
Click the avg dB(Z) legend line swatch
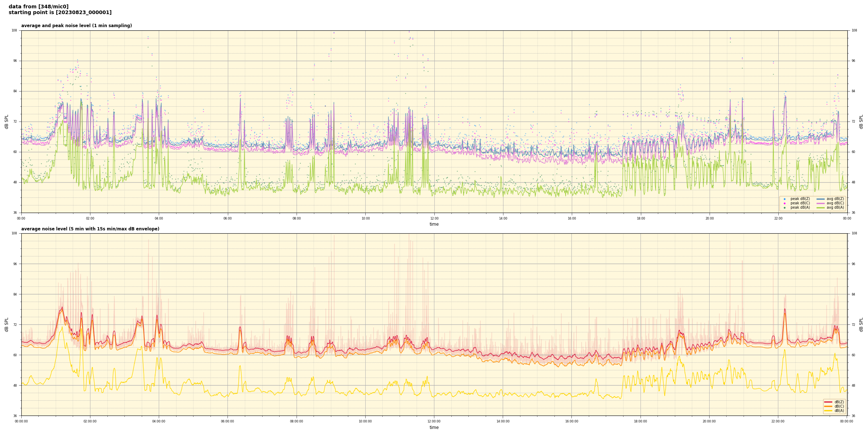[x=820, y=199]
